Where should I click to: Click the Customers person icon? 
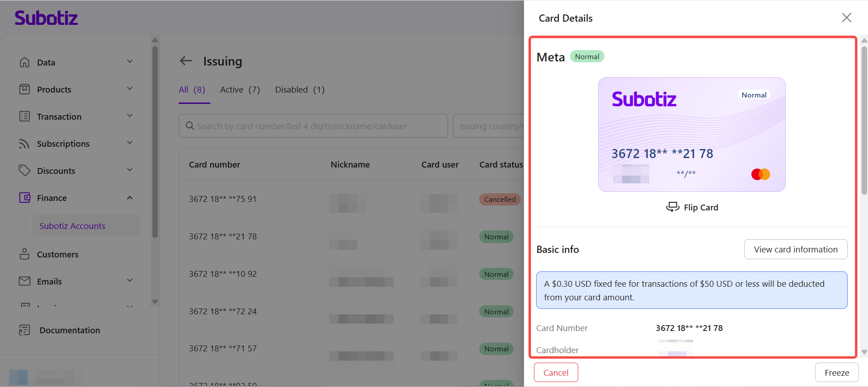(24, 254)
